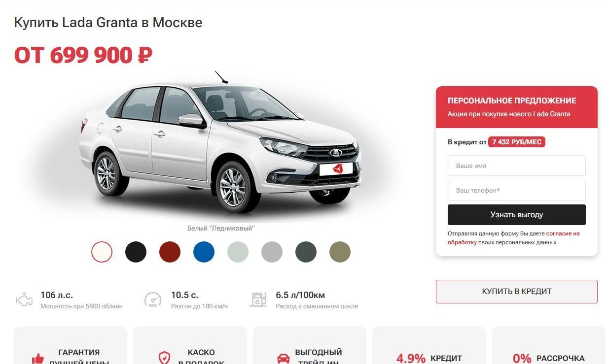The height and width of the screenshot is (364, 607).
Task: Click the КУПИТЬ В КРЕДИТ button
Action: [517, 292]
